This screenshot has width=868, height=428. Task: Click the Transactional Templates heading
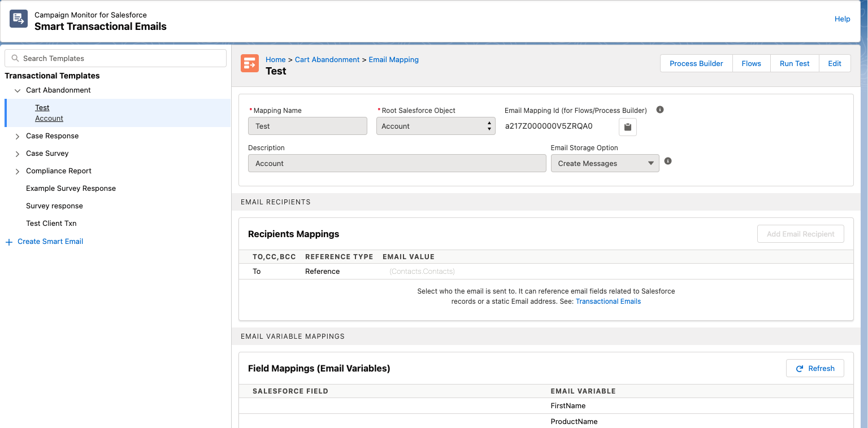[x=52, y=76]
